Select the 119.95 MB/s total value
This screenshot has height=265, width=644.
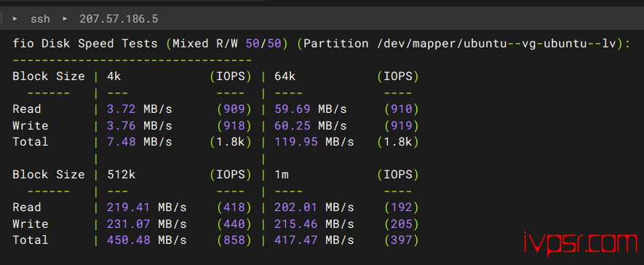[314, 142]
